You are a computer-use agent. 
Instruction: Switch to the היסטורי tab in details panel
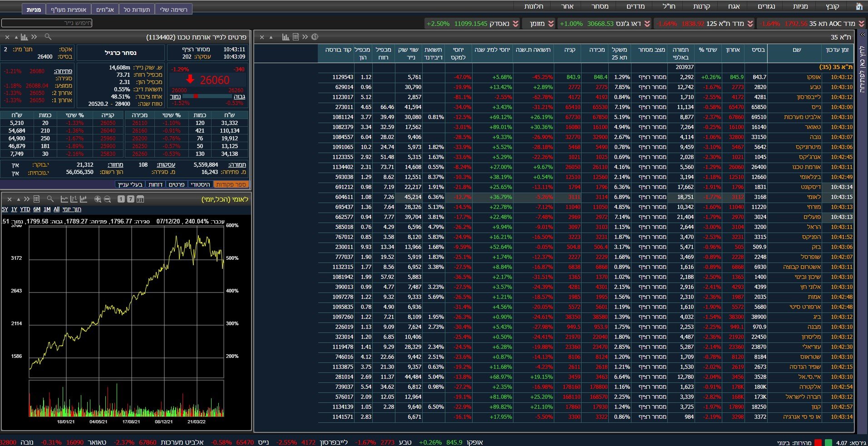click(200, 184)
